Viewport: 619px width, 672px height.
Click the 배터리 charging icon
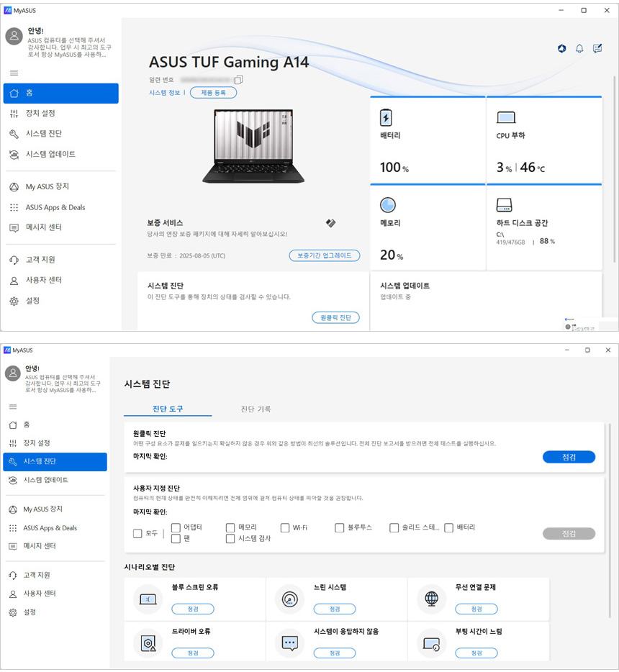point(386,117)
